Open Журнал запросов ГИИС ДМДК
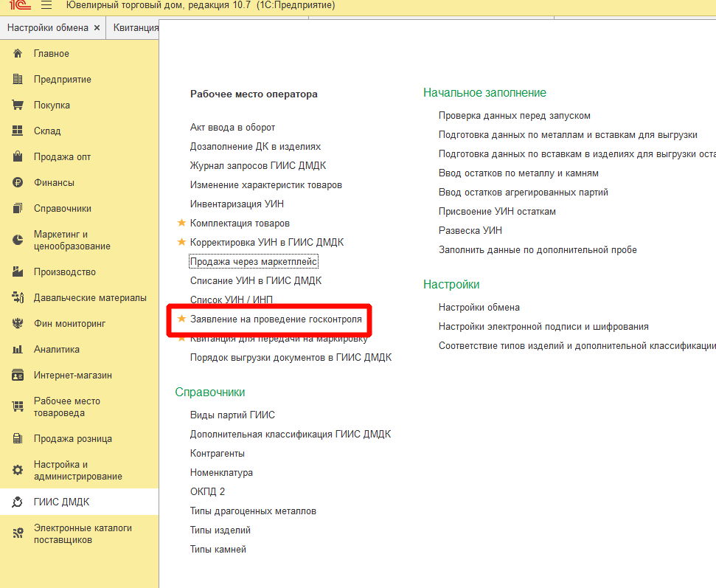The image size is (716, 588). 258,166
